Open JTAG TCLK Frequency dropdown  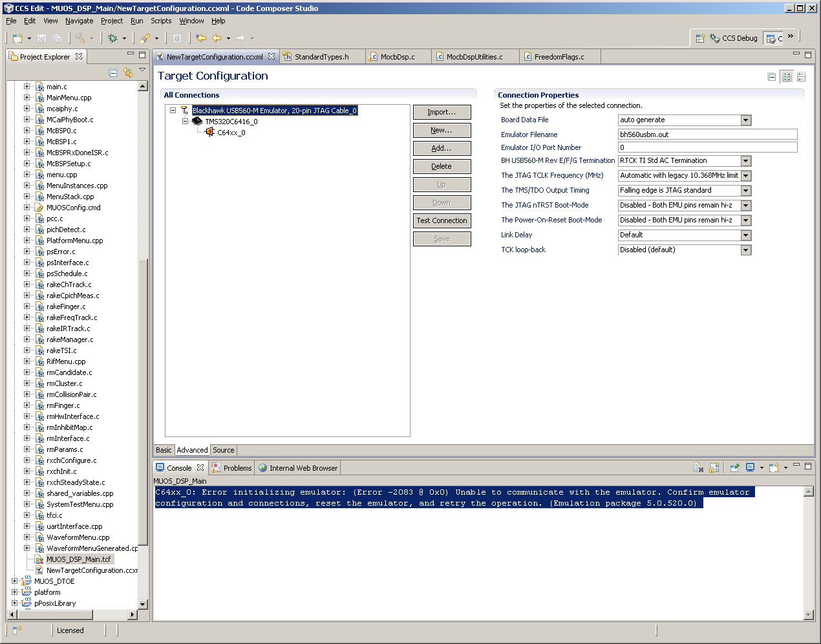[x=746, y=176]
